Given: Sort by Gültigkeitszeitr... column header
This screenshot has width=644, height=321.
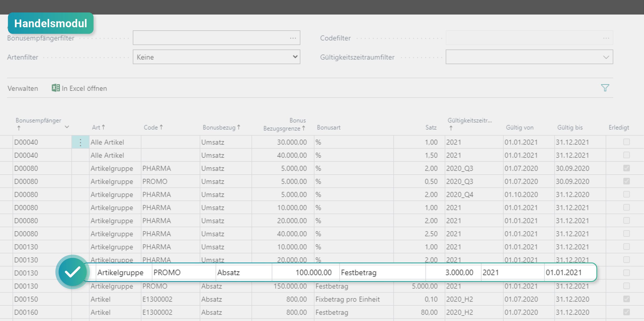Looking at the screenshot, I should [x=469, y=124].
